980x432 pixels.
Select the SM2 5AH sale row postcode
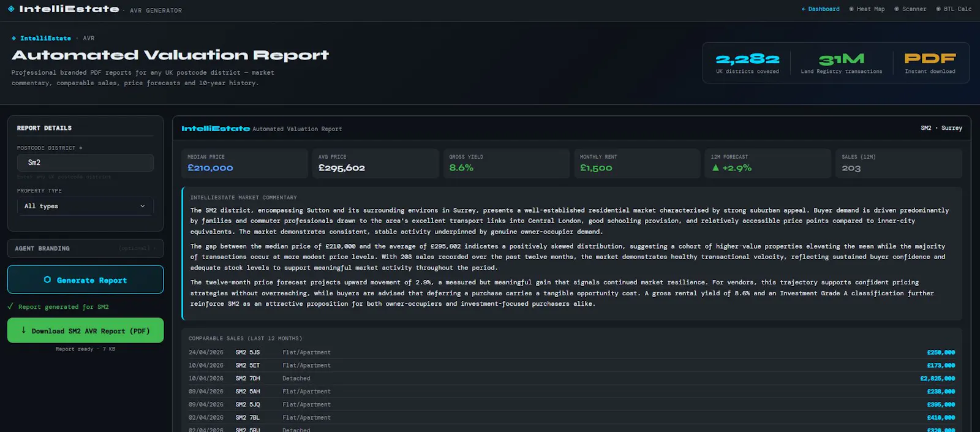coord(247,392)
